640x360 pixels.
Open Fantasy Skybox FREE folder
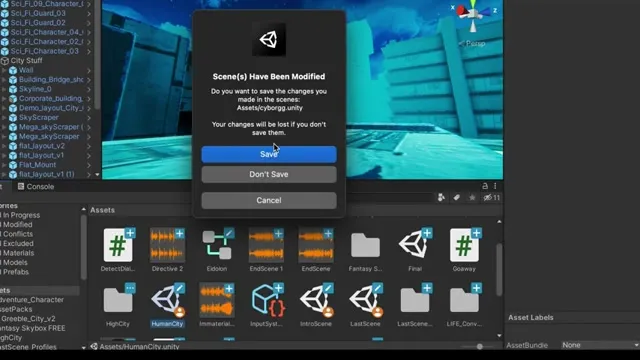pos(33,328)
